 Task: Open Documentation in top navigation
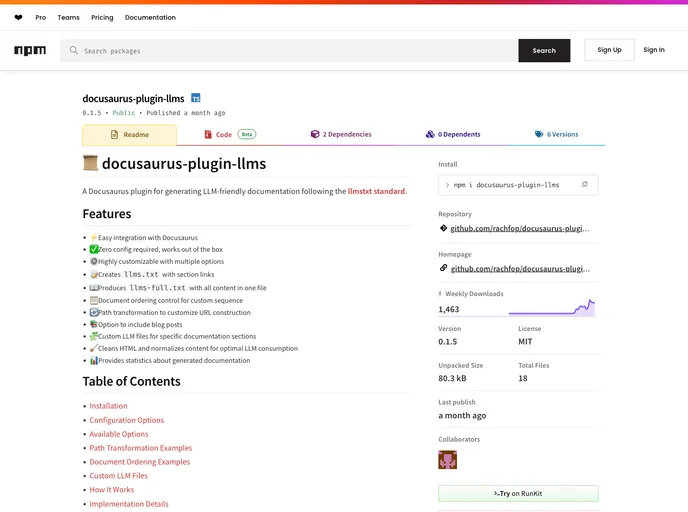[150, 18]
